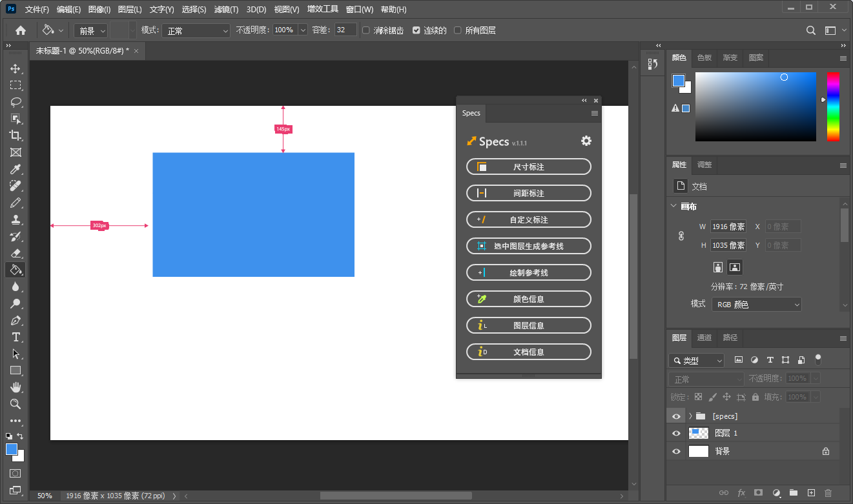Screen dimensions: 853x504
Task: Select the Spot Healing Brush tool
Action: tap(15, 186)
